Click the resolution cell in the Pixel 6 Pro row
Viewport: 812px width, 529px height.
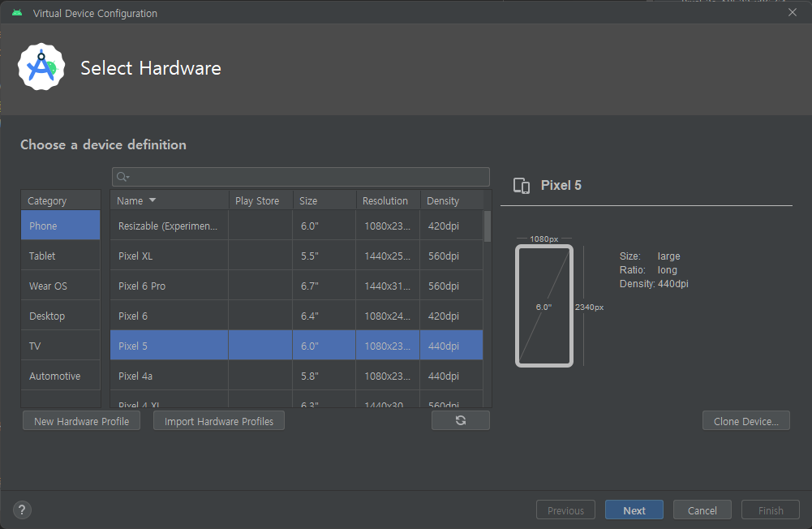click(x=388, y=286)
